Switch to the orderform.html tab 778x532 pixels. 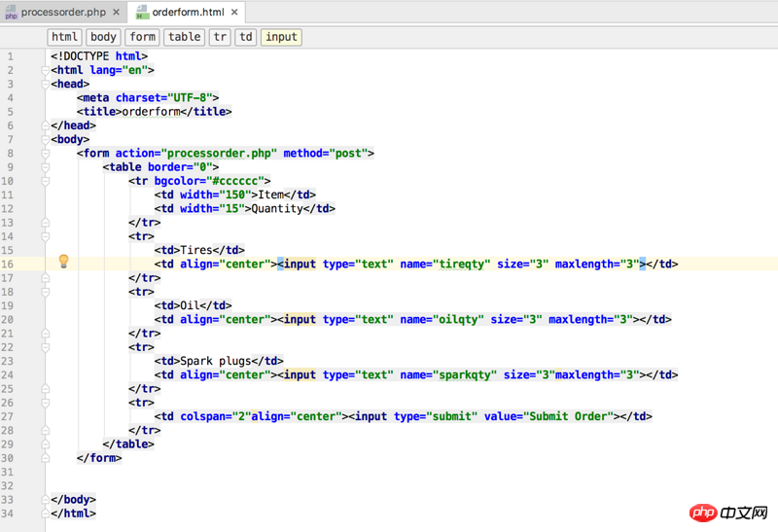188,12
